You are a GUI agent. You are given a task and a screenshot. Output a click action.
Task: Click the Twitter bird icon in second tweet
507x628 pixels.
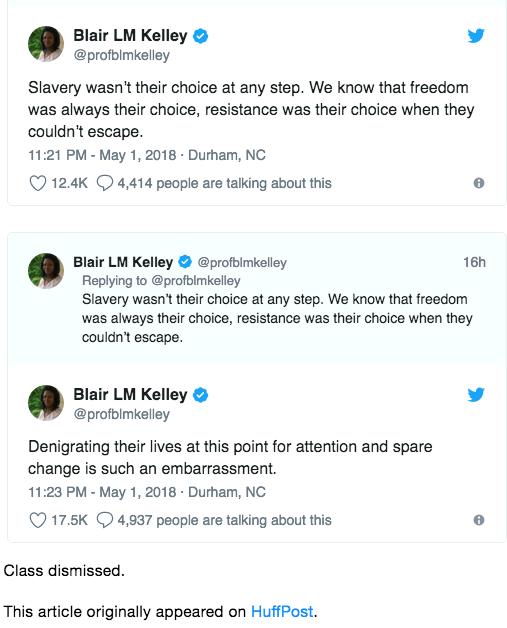pos(475,395)
